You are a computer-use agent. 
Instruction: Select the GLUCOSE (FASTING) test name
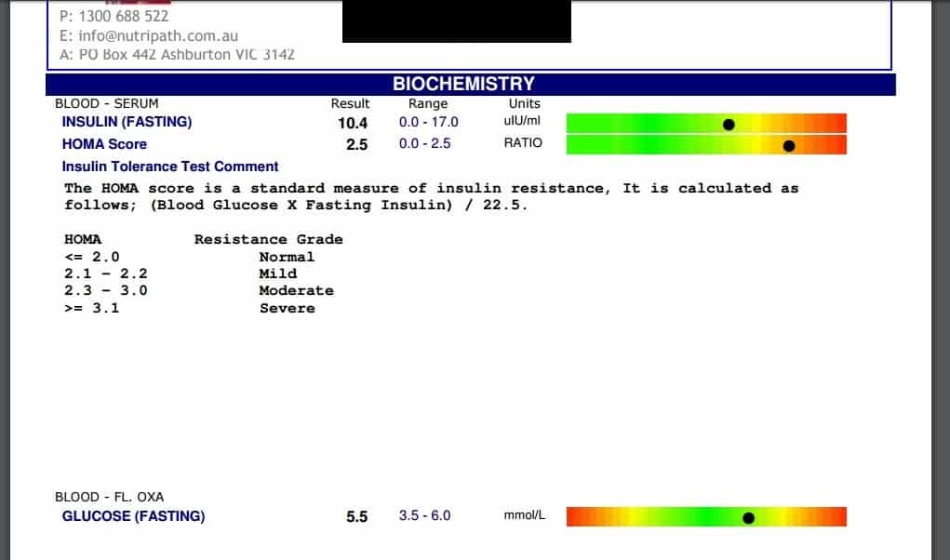coord(133,516)
